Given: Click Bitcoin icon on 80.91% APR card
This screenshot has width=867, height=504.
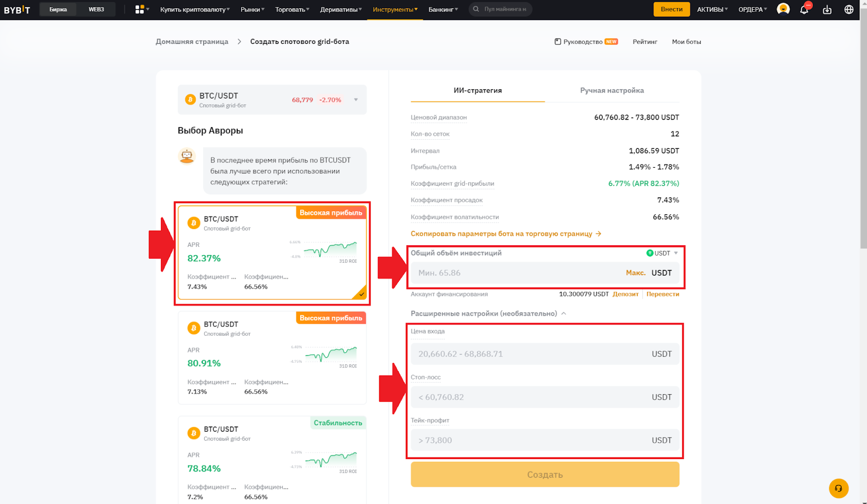Looking at the screenshot, I should 193,328.
